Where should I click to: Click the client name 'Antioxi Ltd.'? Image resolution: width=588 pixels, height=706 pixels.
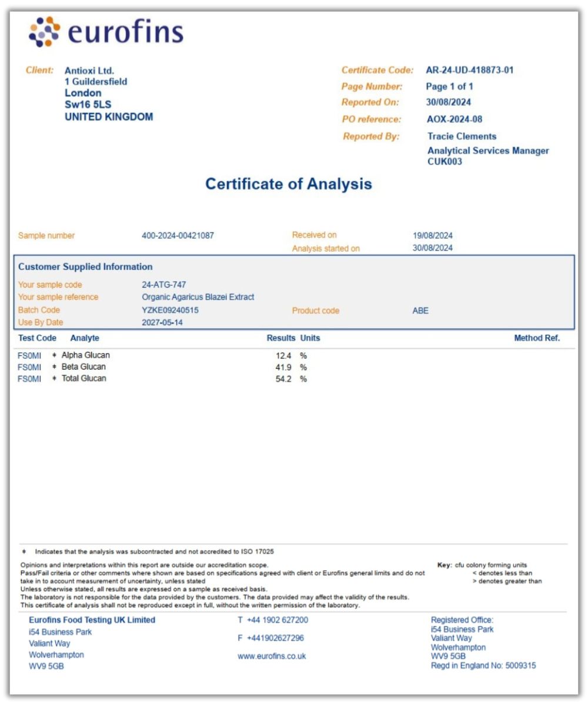pos(89,71)
